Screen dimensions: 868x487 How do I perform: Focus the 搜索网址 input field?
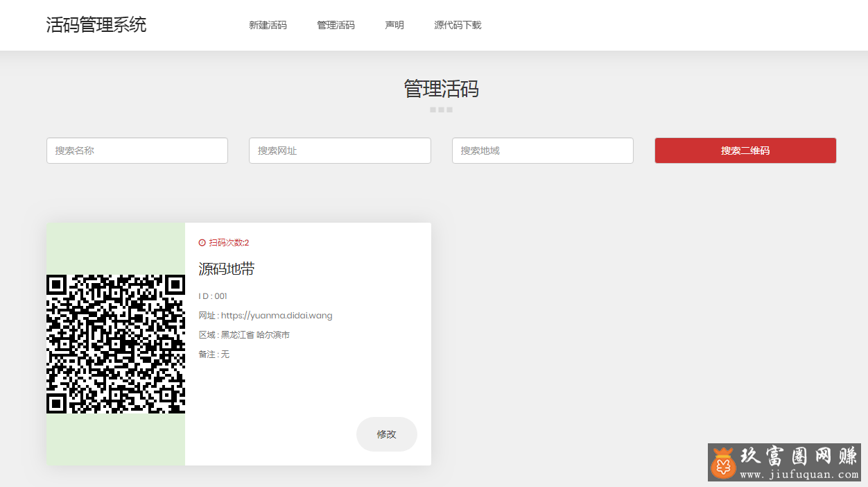pyautogui.click(x=340, y=151)
